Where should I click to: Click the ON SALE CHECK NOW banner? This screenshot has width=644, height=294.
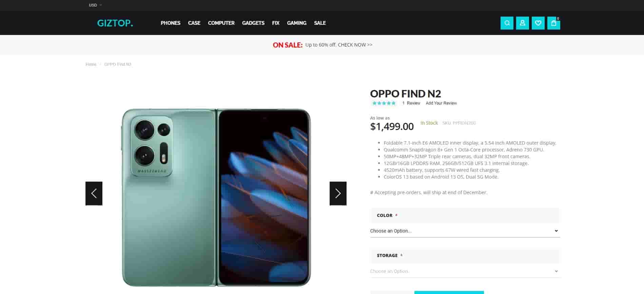(x=323, y=45)
